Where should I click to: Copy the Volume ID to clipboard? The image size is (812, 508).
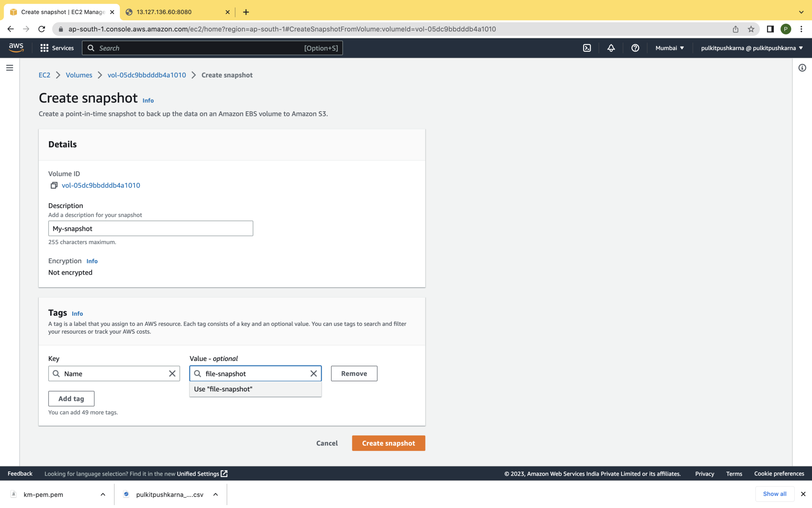tap(54, 185)
